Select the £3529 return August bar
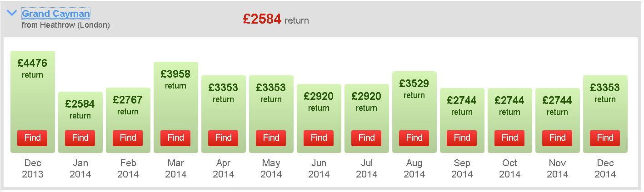The image size is (644, 192). [x=414, y=112]
